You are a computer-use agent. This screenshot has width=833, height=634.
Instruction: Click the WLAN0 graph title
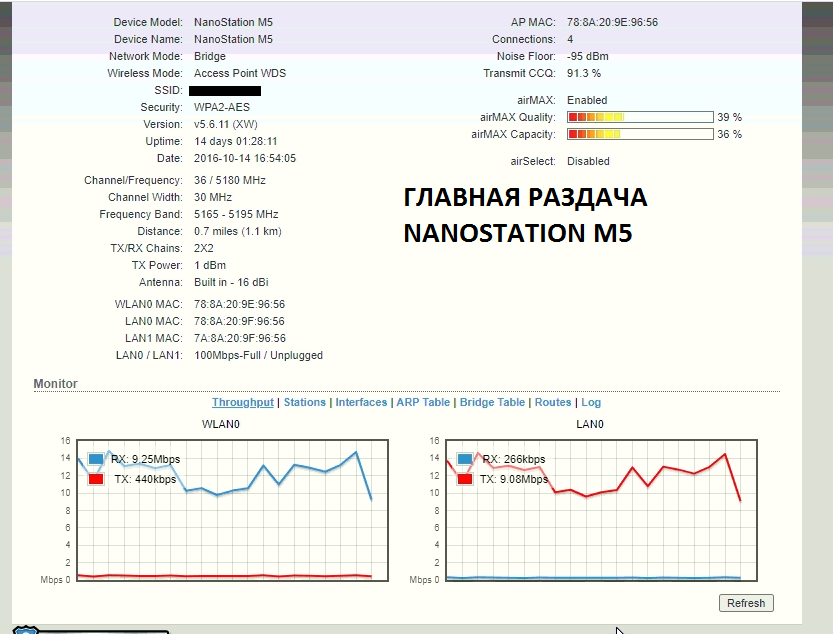(220, 424)
